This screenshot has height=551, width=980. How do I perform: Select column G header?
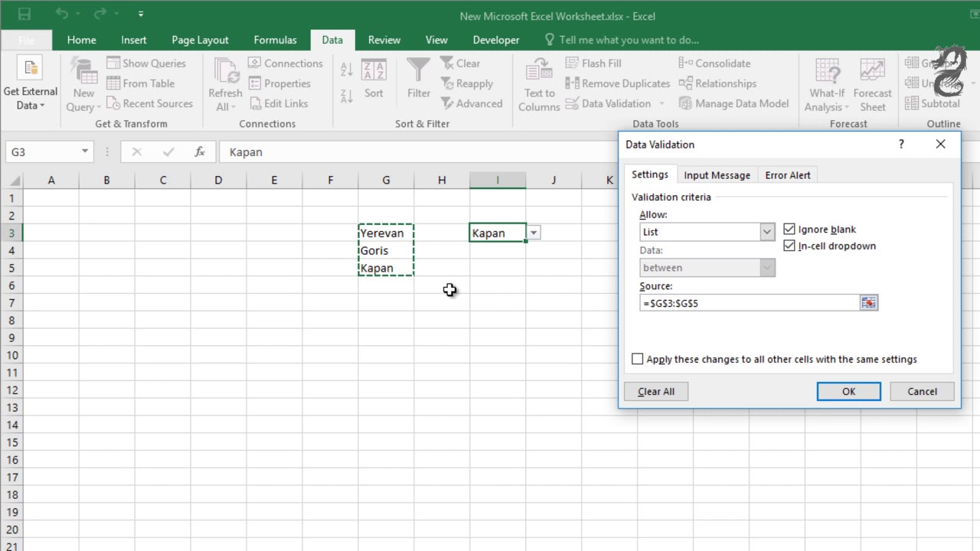[386, 180]
